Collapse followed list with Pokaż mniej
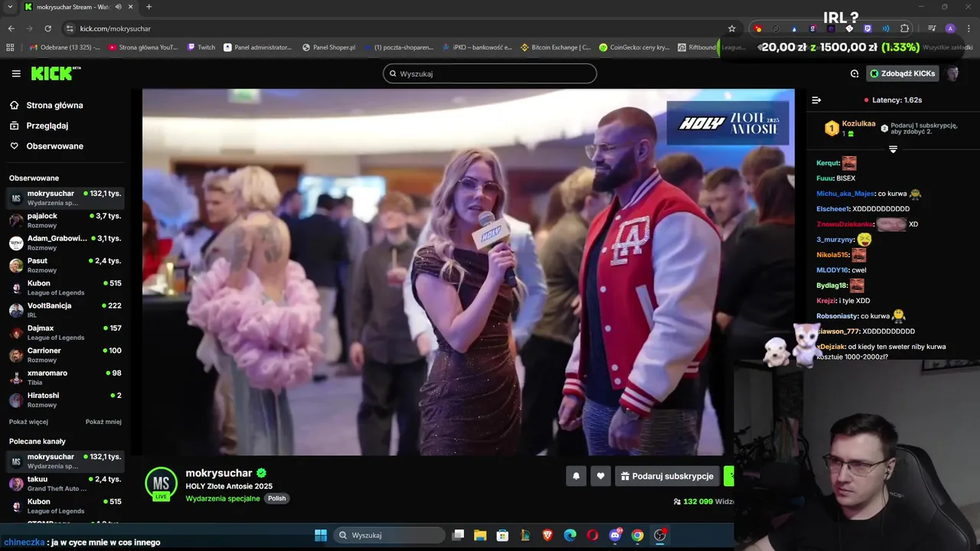Viewport: 980px width, 551px height. click(103, 422)
